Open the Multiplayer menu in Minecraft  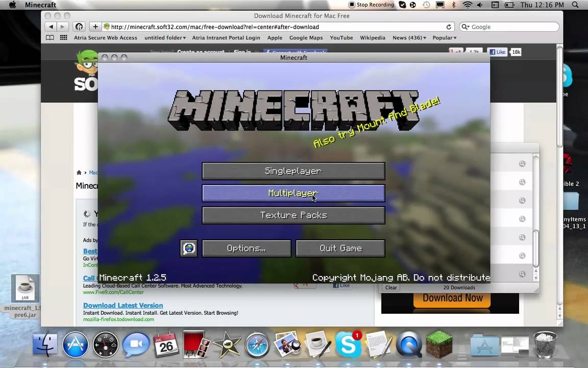click(x=293, y=193)
